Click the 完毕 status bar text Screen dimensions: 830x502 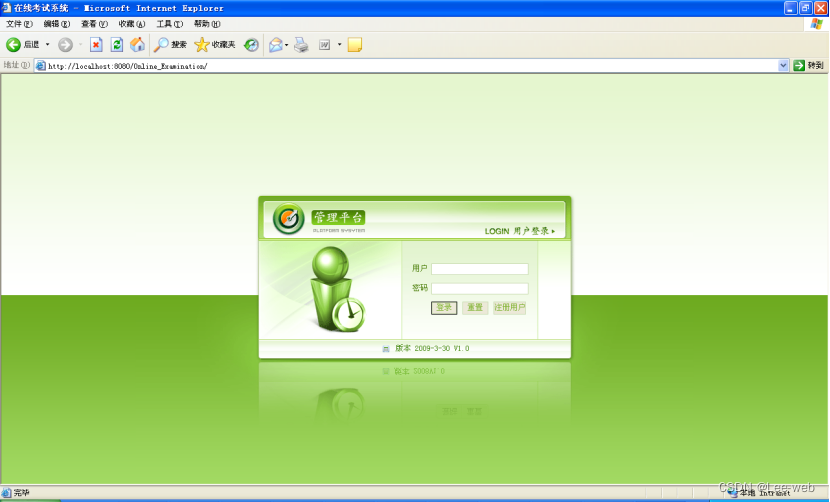(x=21, y=493)
